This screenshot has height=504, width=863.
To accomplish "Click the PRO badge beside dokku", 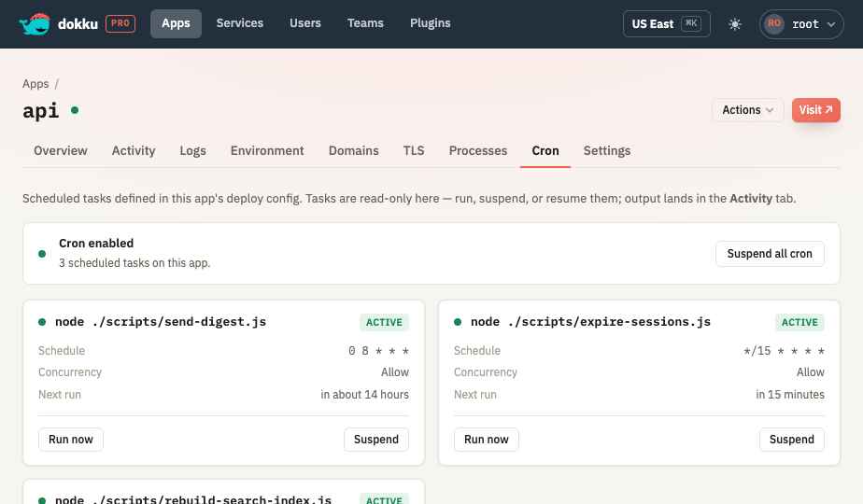I will pos(120,23).
